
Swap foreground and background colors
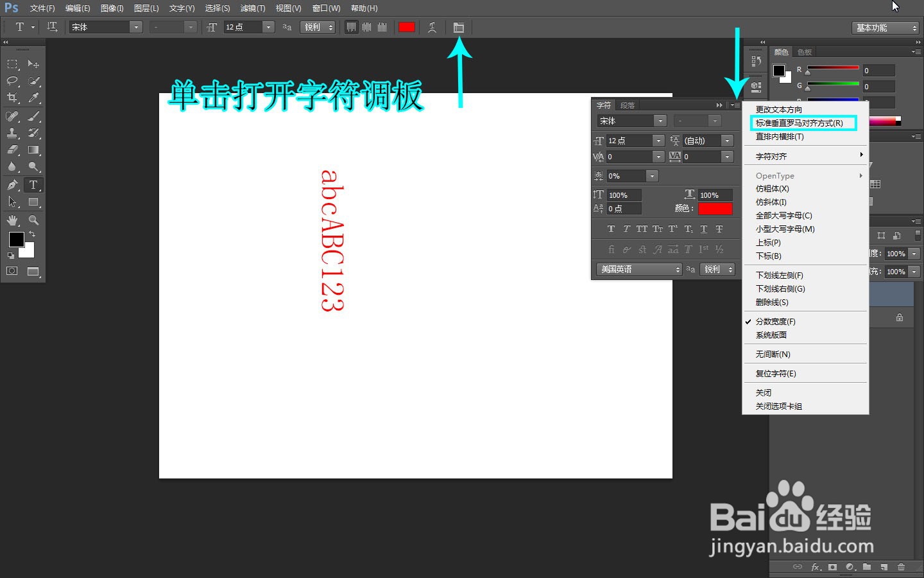point(32,234)
